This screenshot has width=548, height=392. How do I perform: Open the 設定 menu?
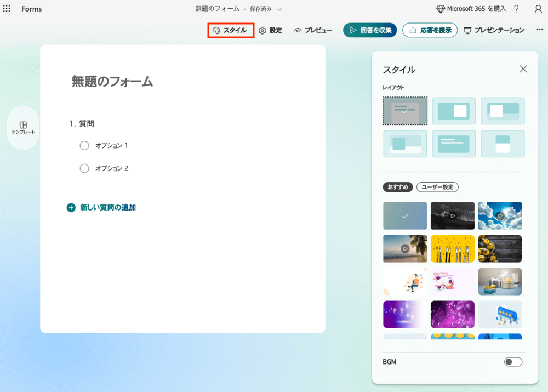click(270, 30)
